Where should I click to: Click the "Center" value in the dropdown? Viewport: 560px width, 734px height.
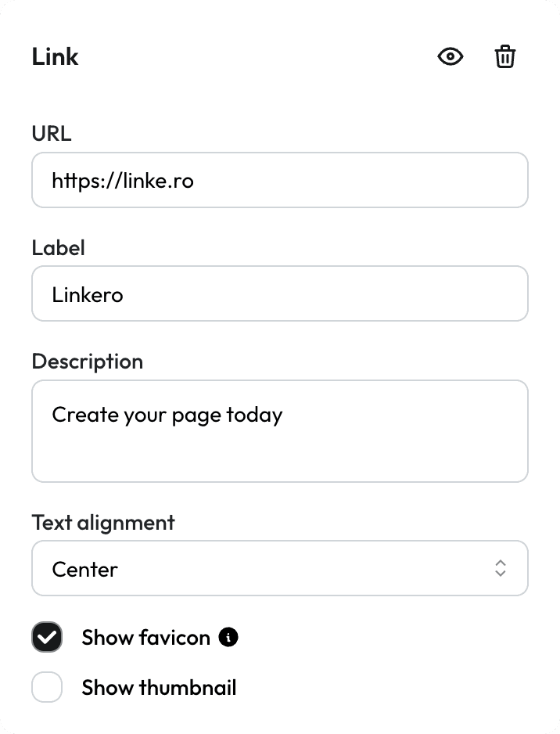click(85, 569)
